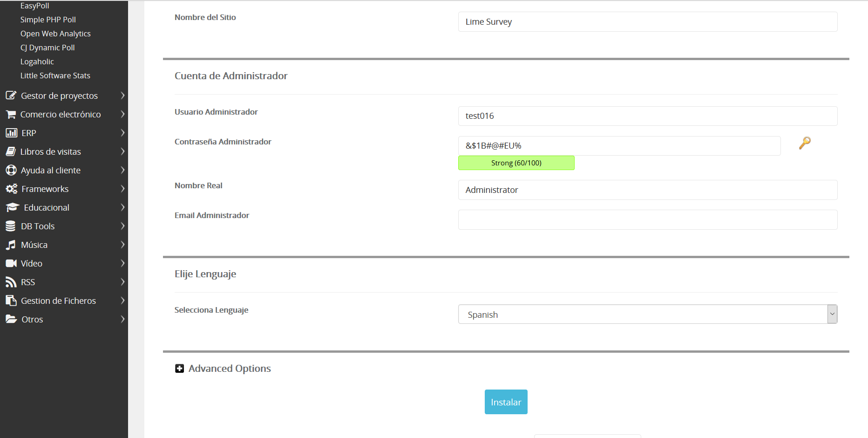
Task: Focus the Email Administrador input field
Action: coord(647,219)
